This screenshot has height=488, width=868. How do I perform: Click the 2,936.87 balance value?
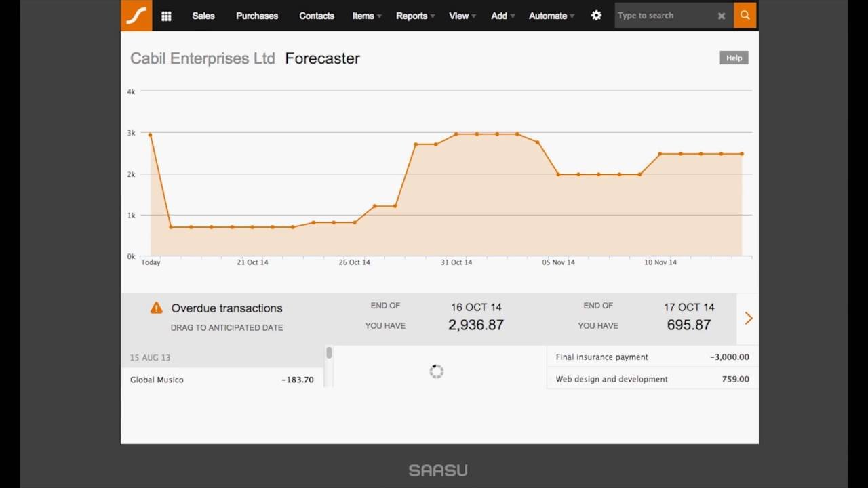click(476, 325)
